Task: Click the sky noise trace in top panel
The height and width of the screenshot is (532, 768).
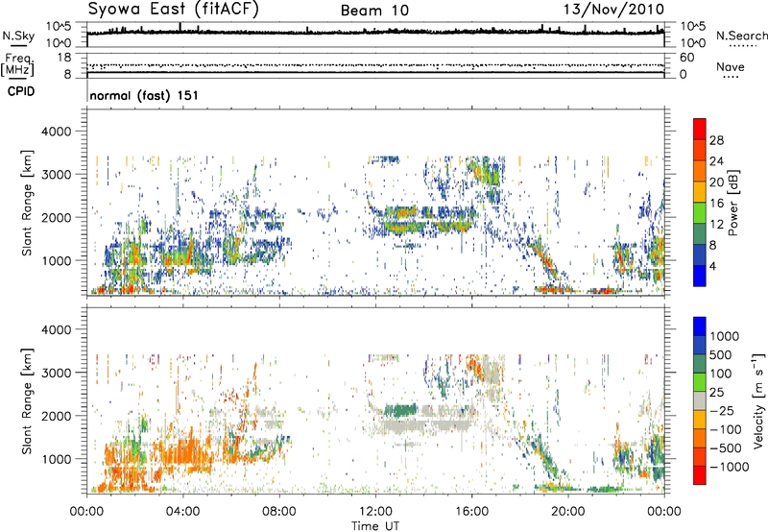Action: click(x=375, y=32)
